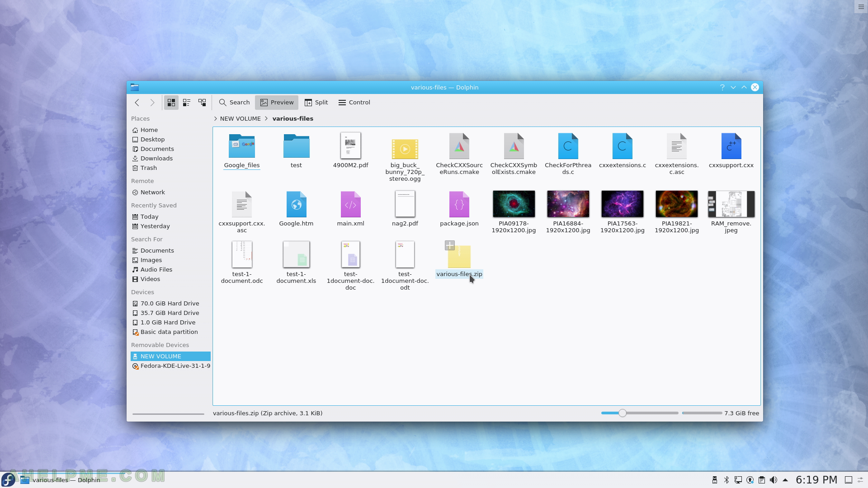This screenshot has width=868, height=488.
Task: Switch to Details view mode
Action: click(202, 103)
